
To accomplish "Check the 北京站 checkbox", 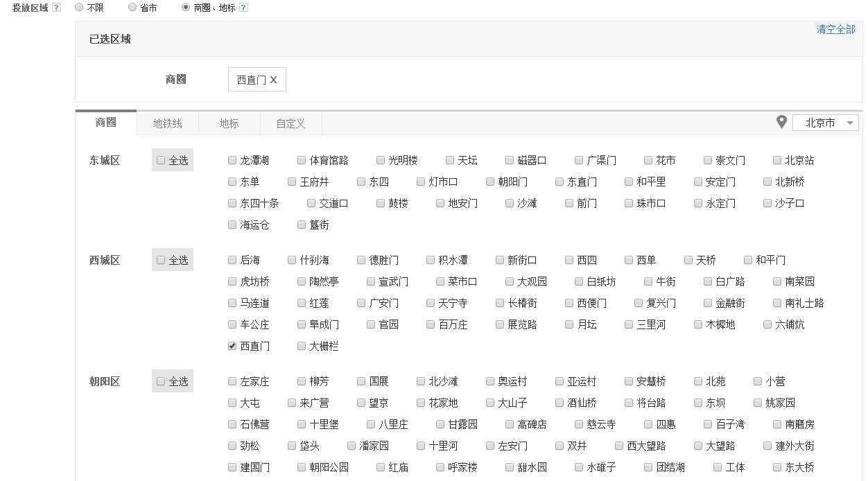I will (777, 160).
